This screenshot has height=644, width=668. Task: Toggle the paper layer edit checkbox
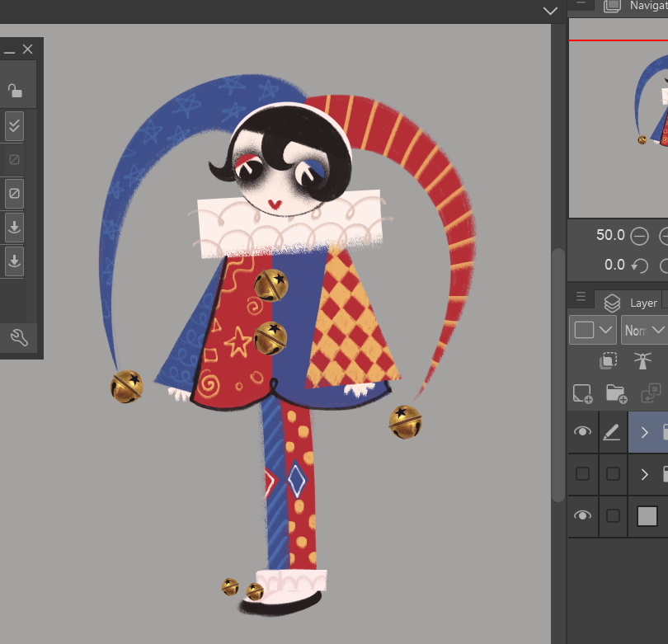tap(613, 516)
